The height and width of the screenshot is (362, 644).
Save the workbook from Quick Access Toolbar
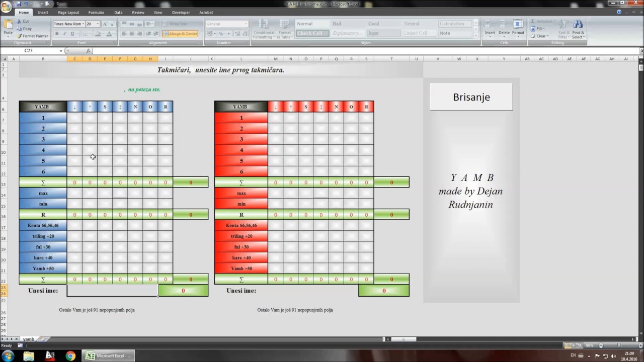(19, 4)
